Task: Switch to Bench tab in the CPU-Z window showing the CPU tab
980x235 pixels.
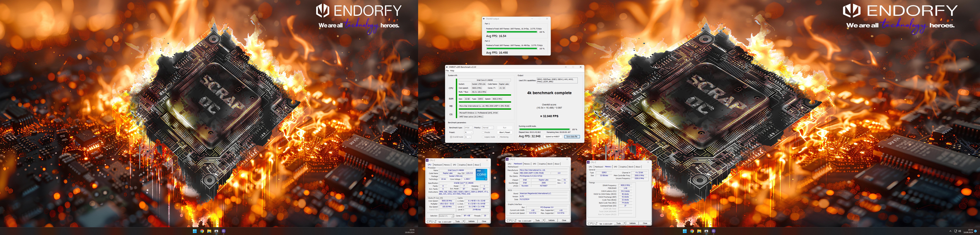Action: pyautogui.click(x=470, y=165)
